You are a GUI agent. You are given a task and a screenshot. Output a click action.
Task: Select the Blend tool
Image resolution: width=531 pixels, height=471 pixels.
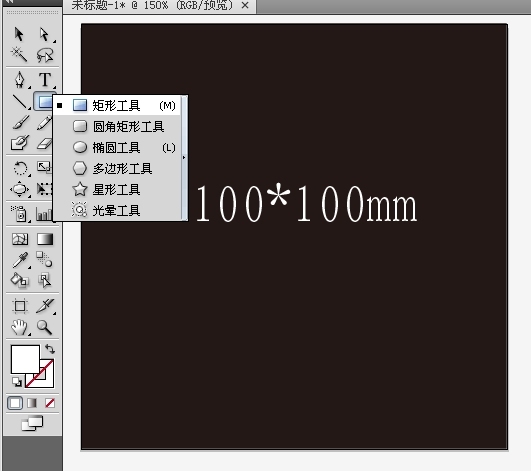[44, 259]
